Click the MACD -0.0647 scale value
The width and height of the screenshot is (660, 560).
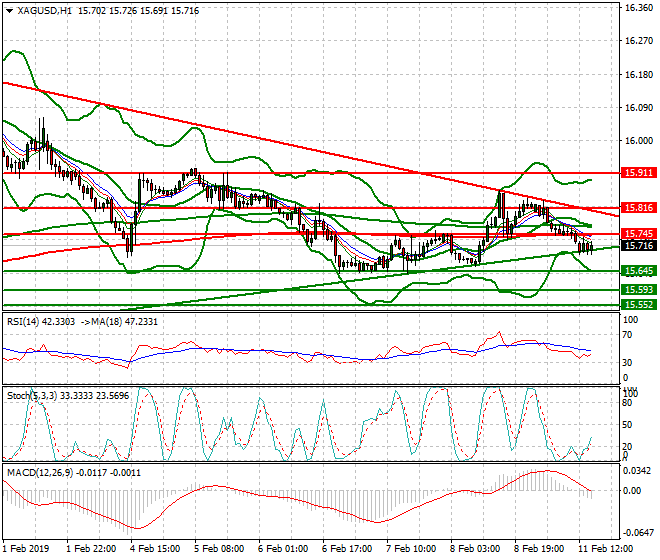pos(638,533)
